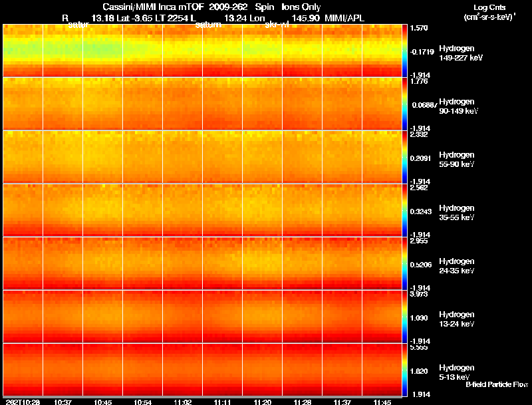This screenshot has height=405, width=532.
Task: Click the Hydrogen 55-90 keV spectrogram panel
Action: pos(203,157)
